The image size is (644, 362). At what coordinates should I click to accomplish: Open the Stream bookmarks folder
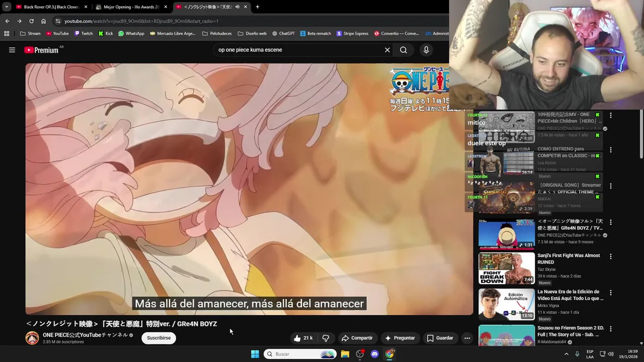coord(30,34)
